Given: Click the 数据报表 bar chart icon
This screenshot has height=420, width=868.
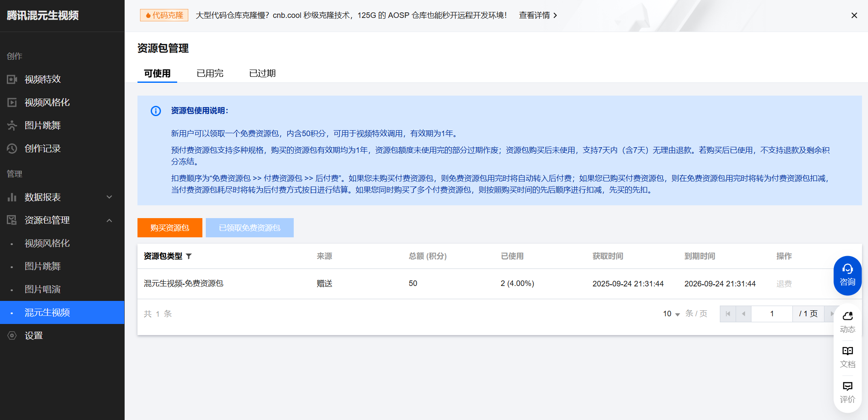Looking at the screenshot, I should (x=12, y=197).
